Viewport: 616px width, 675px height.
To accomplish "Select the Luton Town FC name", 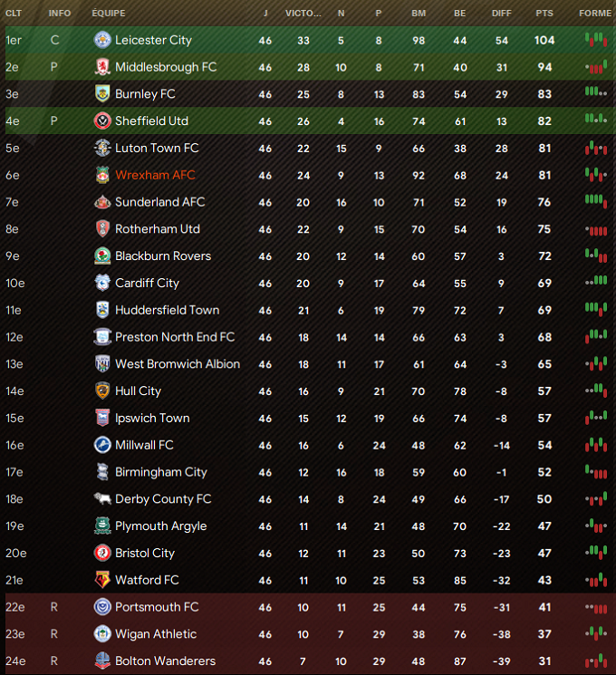I will tap(157, 148).
